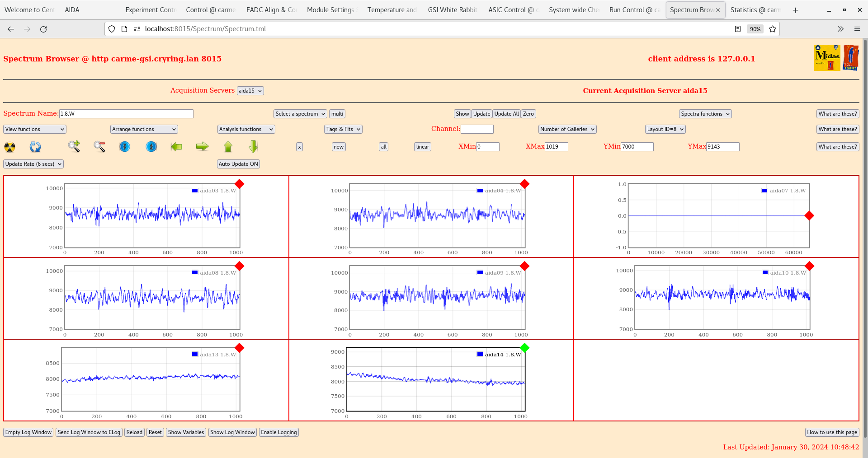
Task: Toggle Auto Update ON button
Action: pyautogui.click(x=238, y=164)
